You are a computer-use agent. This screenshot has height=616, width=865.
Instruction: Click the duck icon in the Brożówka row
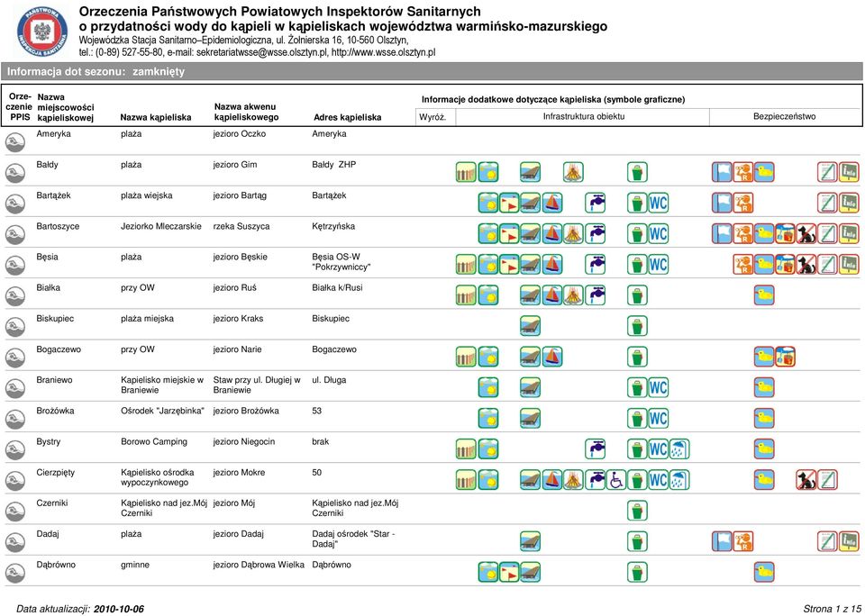pyautogui.click(x=764, y=419)
